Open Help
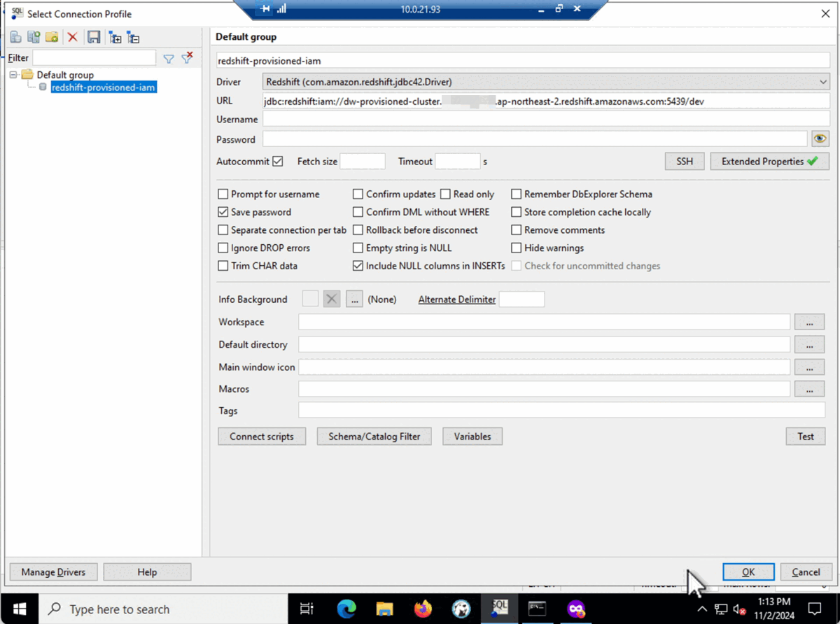 [147, 572]
